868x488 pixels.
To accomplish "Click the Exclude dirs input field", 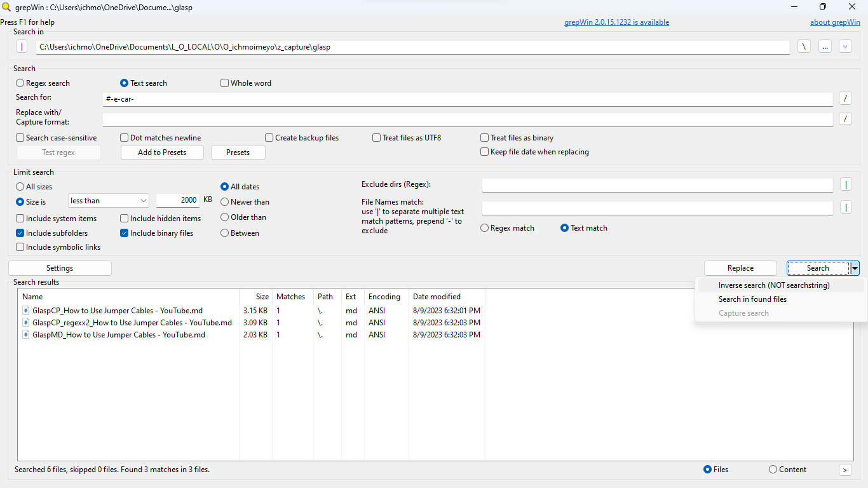I will point(657,185).
